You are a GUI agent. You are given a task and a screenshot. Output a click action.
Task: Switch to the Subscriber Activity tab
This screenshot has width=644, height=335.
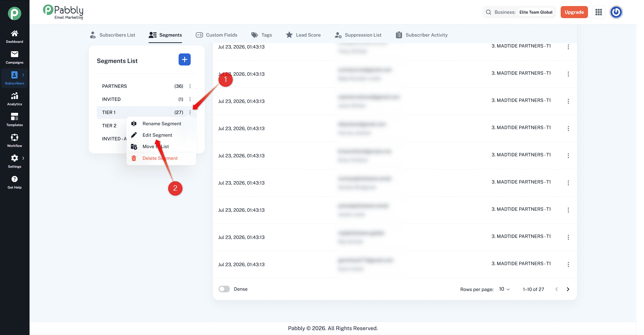(x=421, y=35)
